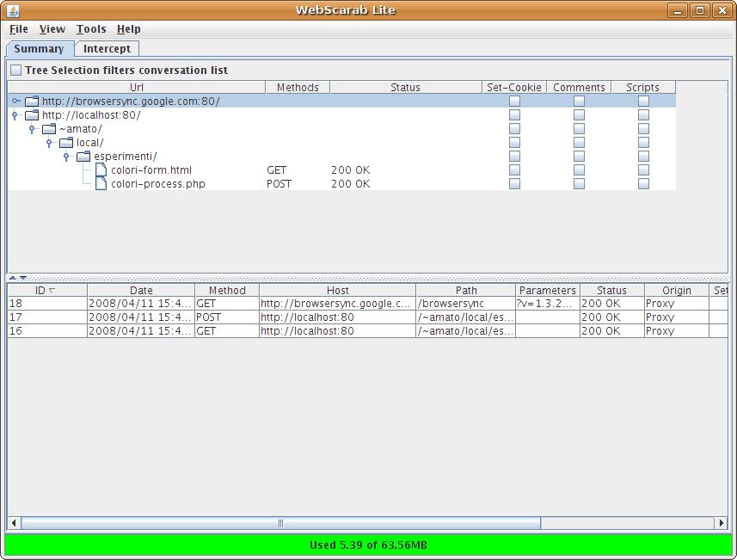Viewport: 737px width, 560px height.
Task: Click the split pane expand-down arrow
Action: click(22, 278)
